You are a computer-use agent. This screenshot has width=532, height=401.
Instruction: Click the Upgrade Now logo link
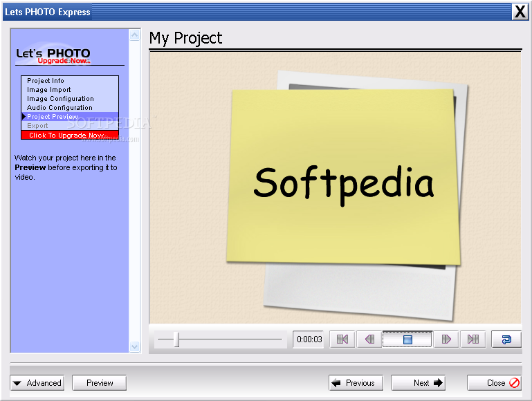64,61
